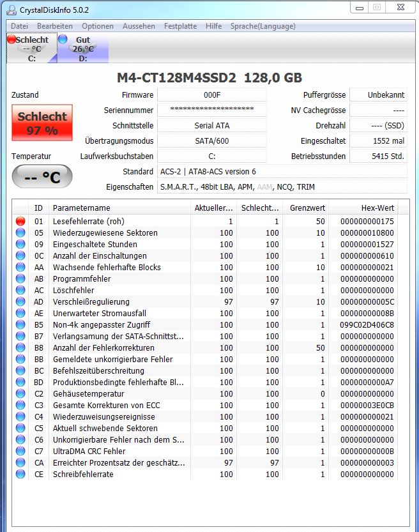The height and width of the screenshot is (532, 419).
Task: Click the Drehzahl field showing ---- (SSD)
Action: point(378,126)
